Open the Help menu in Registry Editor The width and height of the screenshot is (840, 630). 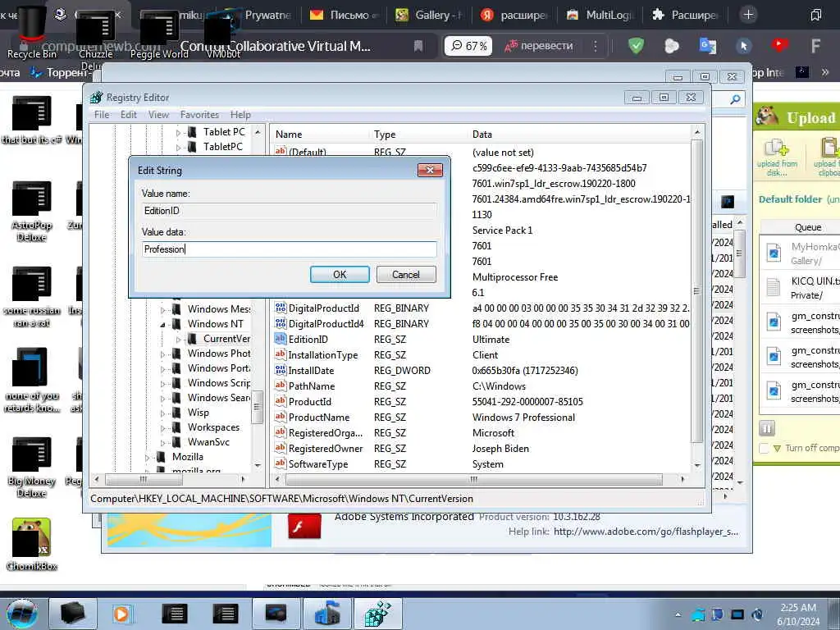point(240,115)
